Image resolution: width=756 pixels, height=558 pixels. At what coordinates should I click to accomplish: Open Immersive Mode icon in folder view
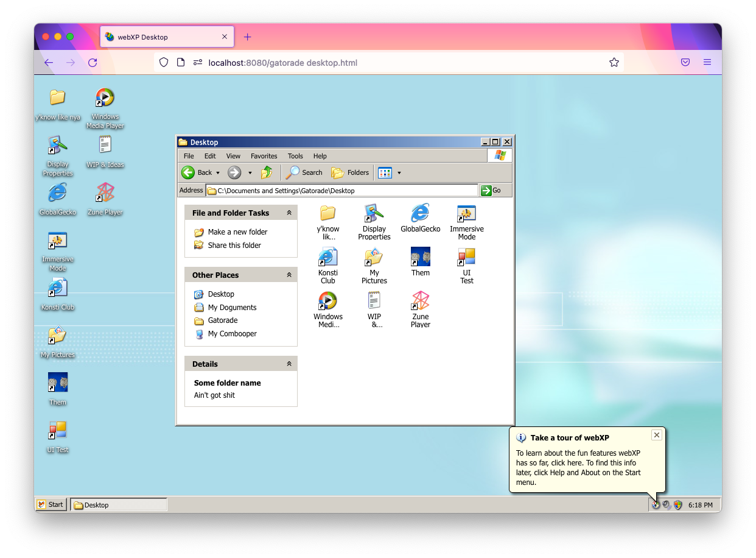click(467, 214)
